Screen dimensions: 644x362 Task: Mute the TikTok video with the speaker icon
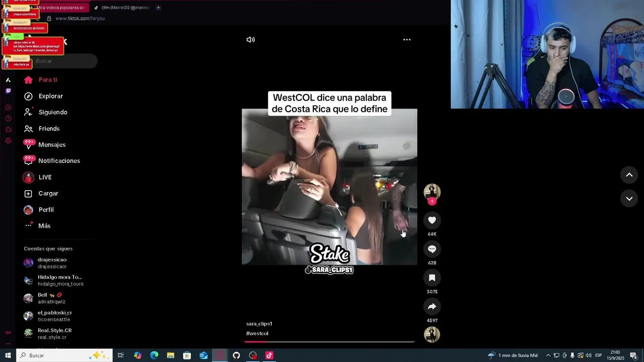[x=251, y=40]
